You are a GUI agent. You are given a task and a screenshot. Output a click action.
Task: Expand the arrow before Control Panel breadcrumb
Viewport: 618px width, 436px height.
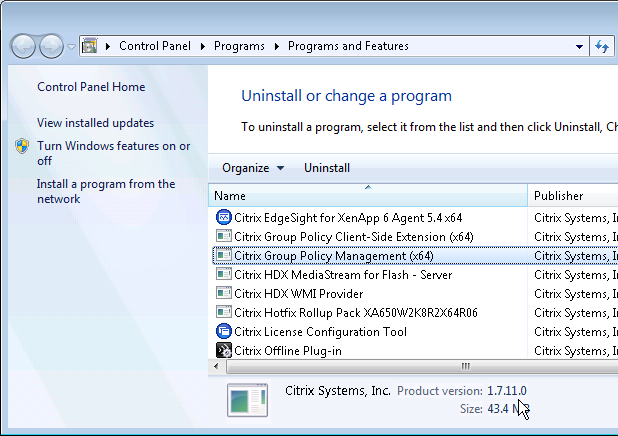pos(108,47)
